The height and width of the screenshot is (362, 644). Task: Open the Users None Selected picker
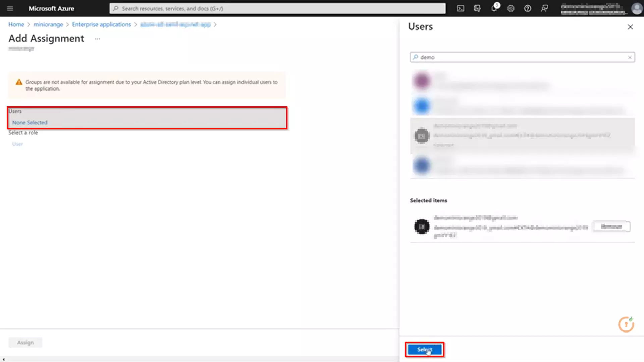coord(30,122)
